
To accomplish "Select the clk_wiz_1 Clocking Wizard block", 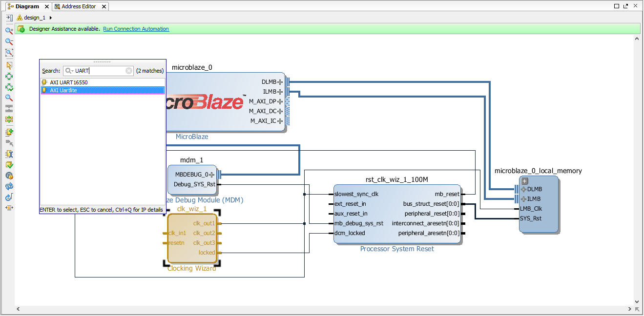I will coord(192,238).
